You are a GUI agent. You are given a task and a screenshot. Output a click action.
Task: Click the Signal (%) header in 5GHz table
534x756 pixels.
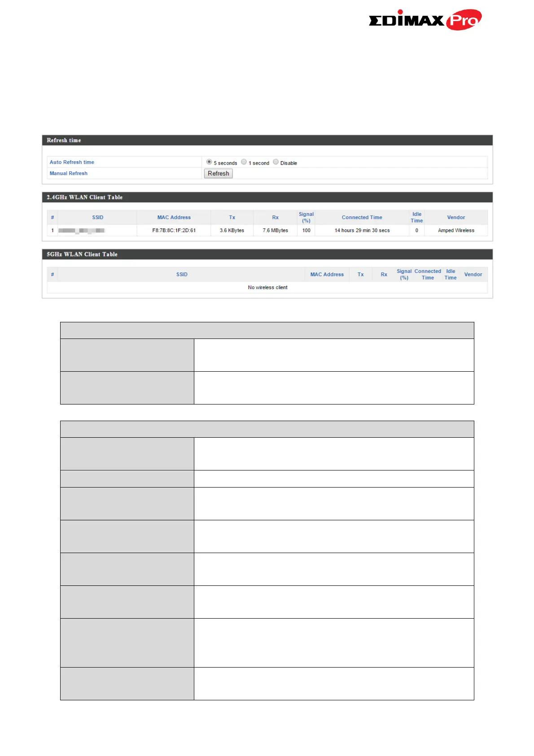point(404,274)
